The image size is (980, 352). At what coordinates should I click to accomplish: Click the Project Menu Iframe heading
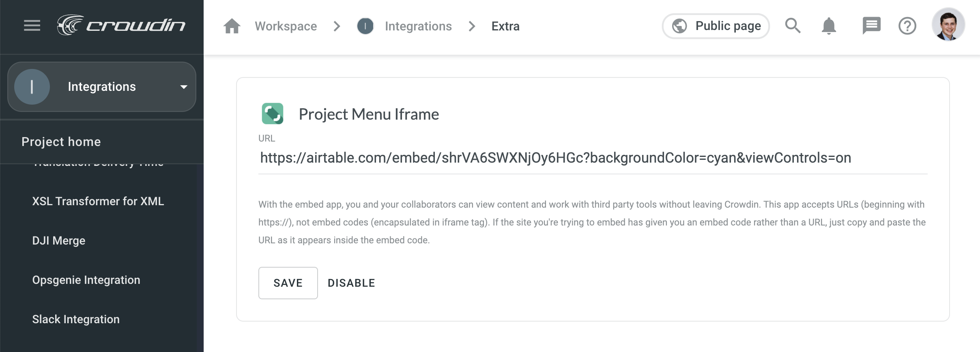tap(369, 114)
